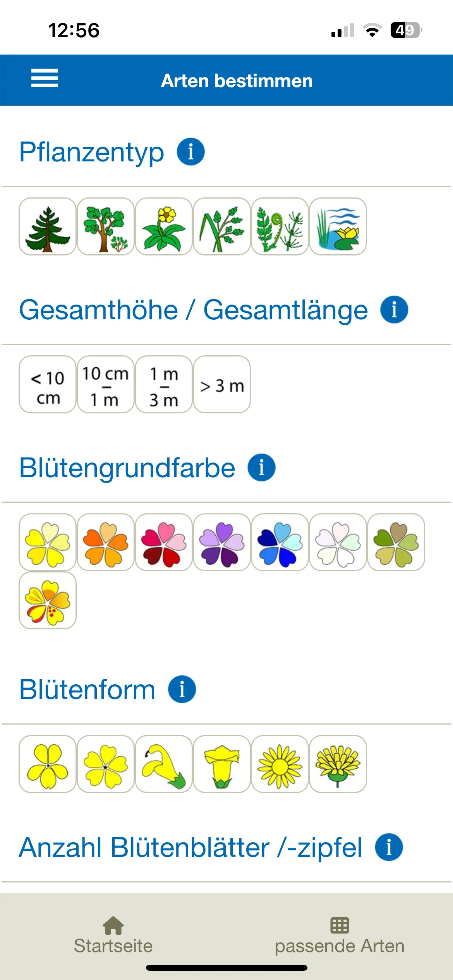Select the conifer tree plant type
This screenshot has width=453, height=980.
click(48, 227)
